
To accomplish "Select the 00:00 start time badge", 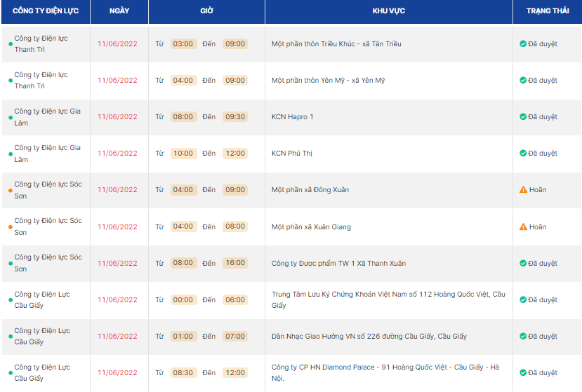I will click(183, 299).
